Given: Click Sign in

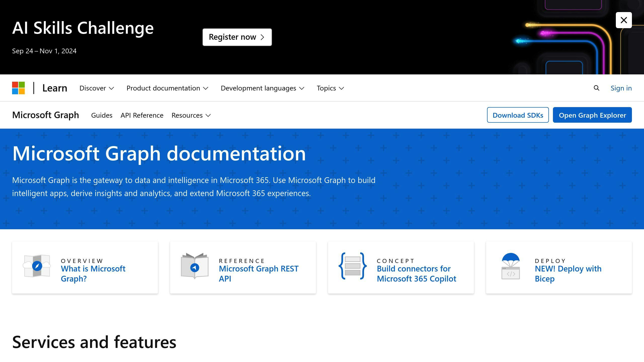Looking at the screenshot, I should tap(621, 88).
